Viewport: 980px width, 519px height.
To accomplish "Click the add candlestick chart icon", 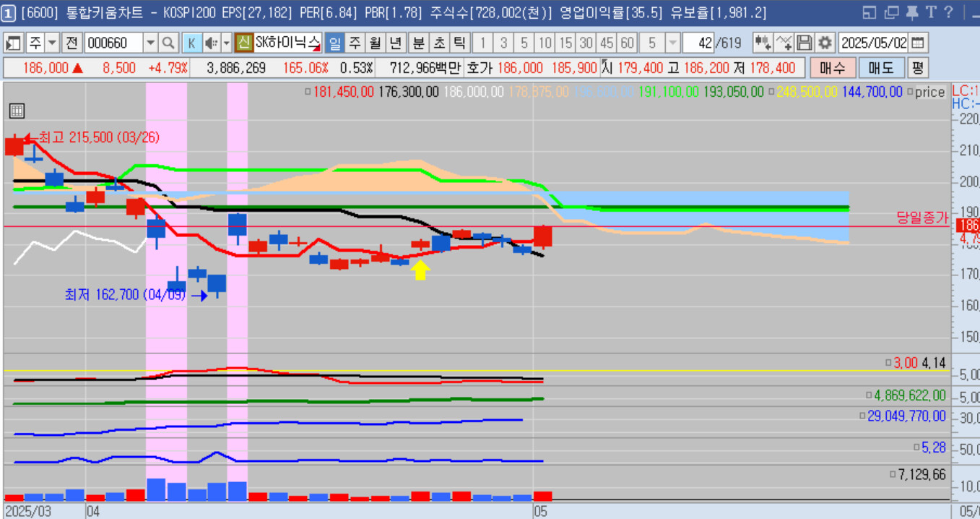I will (x=763, y=43).
